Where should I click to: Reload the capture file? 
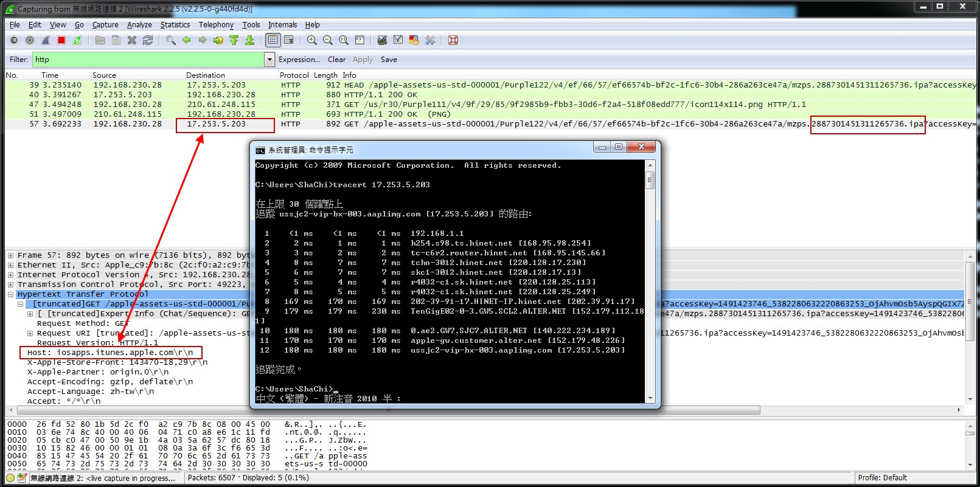pyautogui.click(x=148, y=40)
